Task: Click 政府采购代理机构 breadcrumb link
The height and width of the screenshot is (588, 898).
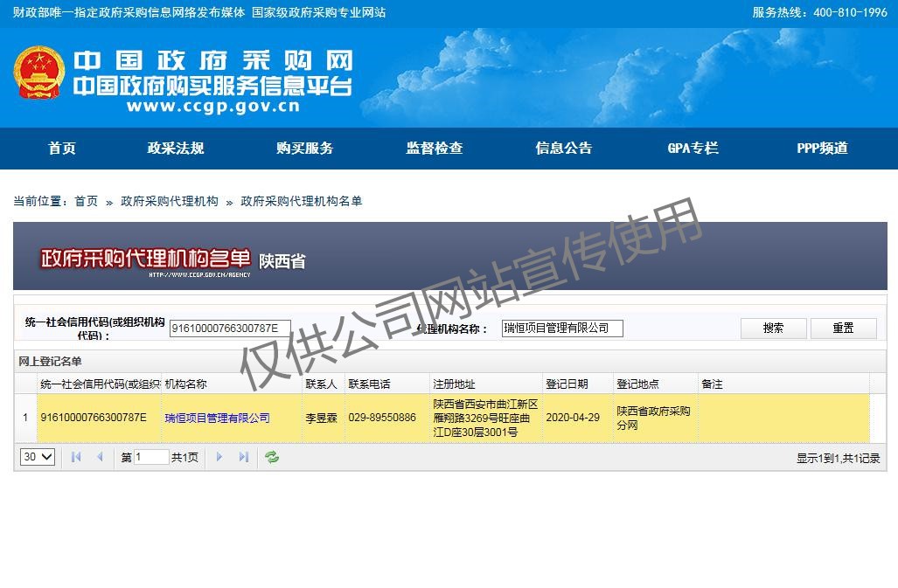Action: [170, 202]
